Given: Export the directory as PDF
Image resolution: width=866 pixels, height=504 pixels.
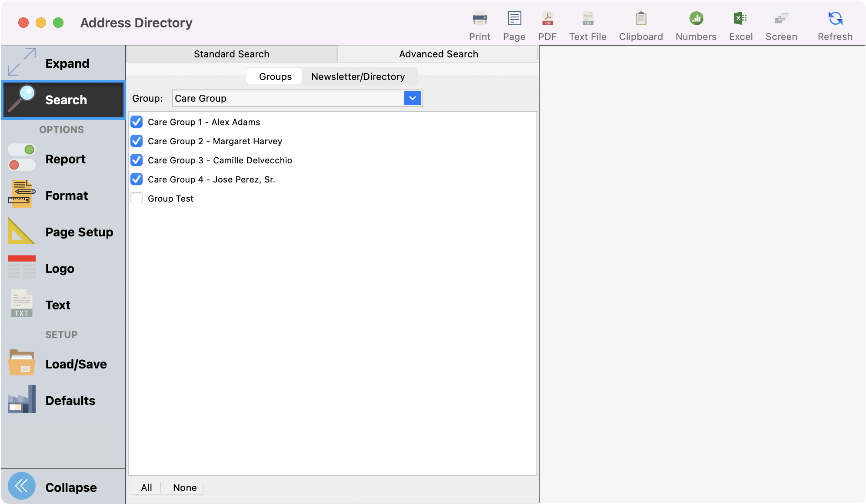Looking at the screenshot, I should [x=547, y=24].
